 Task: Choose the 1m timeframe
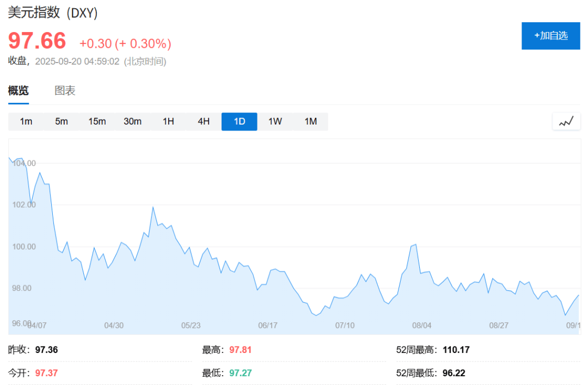click(x=26, y=121)
